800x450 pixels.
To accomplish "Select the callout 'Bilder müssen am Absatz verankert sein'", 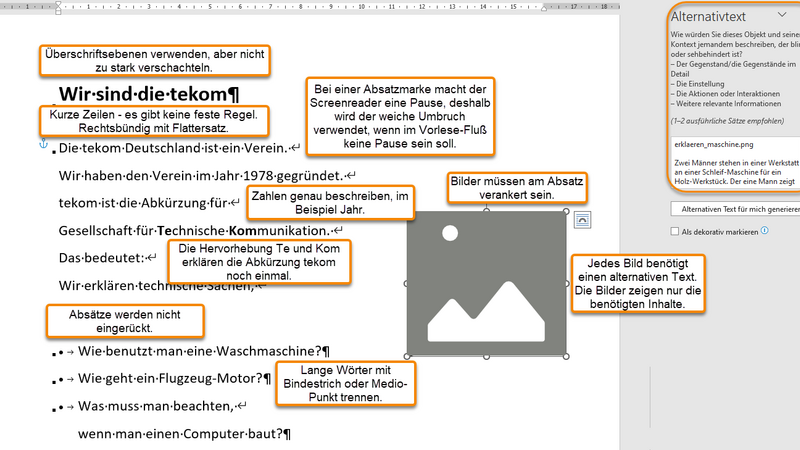I will [514, 189].
